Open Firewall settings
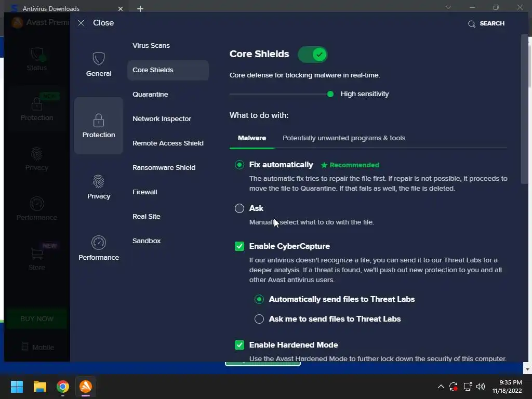Screen dimensions: 532x399 click(x=145, y=192)
